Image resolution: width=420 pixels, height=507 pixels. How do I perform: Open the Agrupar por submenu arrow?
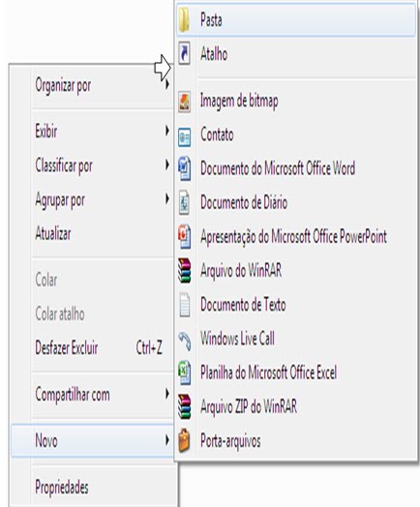(x=167, y=199)
